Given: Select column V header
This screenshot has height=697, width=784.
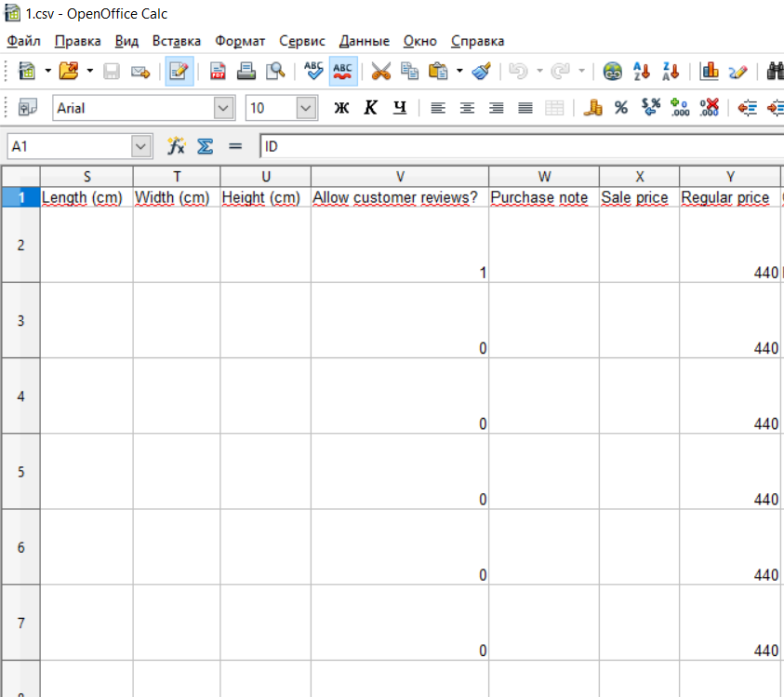Looking at the screenshot, I should click(400, 177).
